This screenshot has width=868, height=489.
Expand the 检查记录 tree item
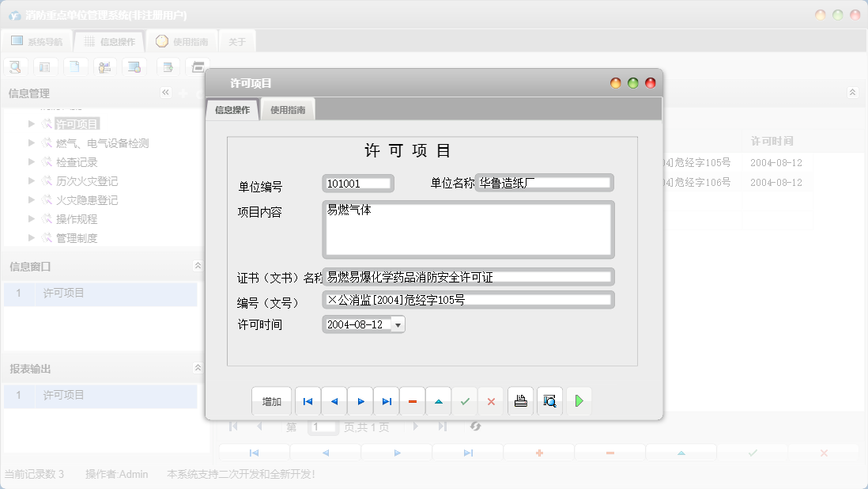coord(32,161)
